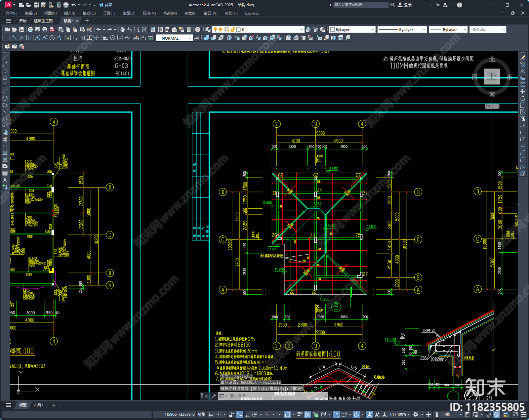This screenshot has width=529, height=420.
Task: Click the Make Object's Layer Current icon
Action: (308, 29)
